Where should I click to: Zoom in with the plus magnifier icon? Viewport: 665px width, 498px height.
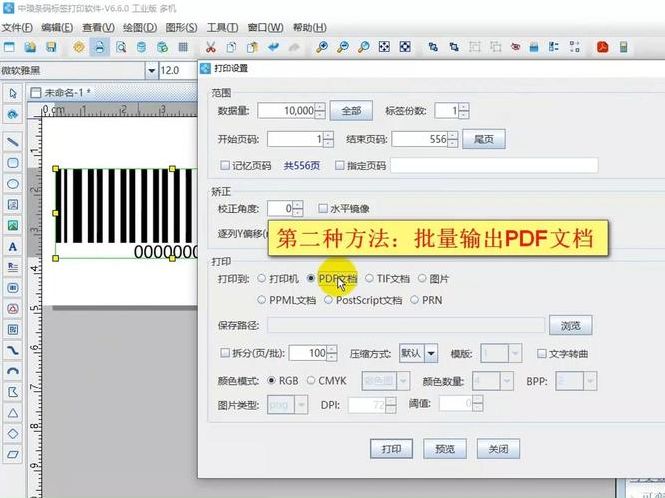322,47
